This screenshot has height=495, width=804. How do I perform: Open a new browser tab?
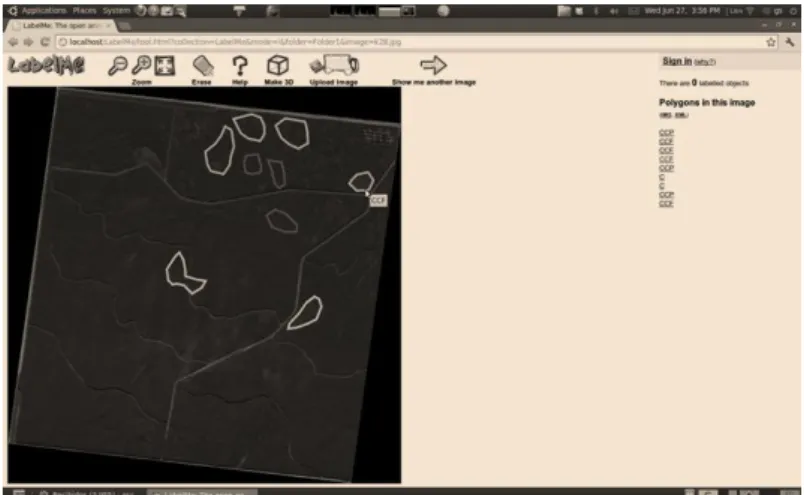(x=126, y=26)
